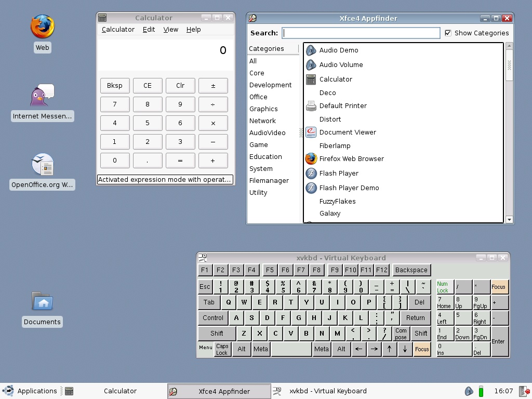Open the xvkbd Menu button
This screenshot has width=532, height=399.
[x=206, y=347]
